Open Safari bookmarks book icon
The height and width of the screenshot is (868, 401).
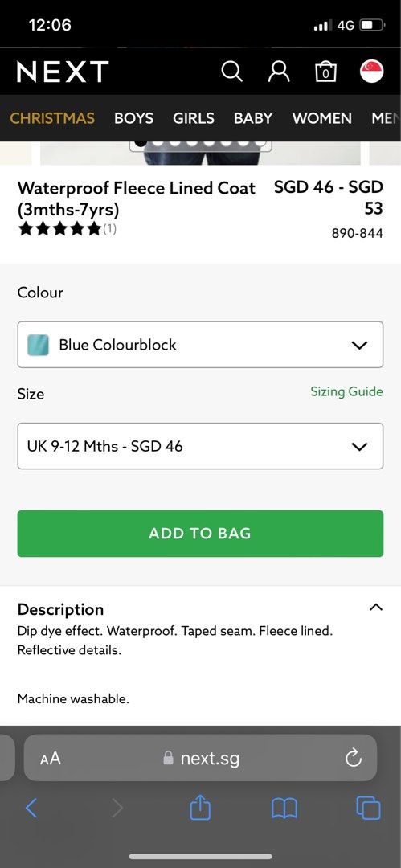pos(284,809)
